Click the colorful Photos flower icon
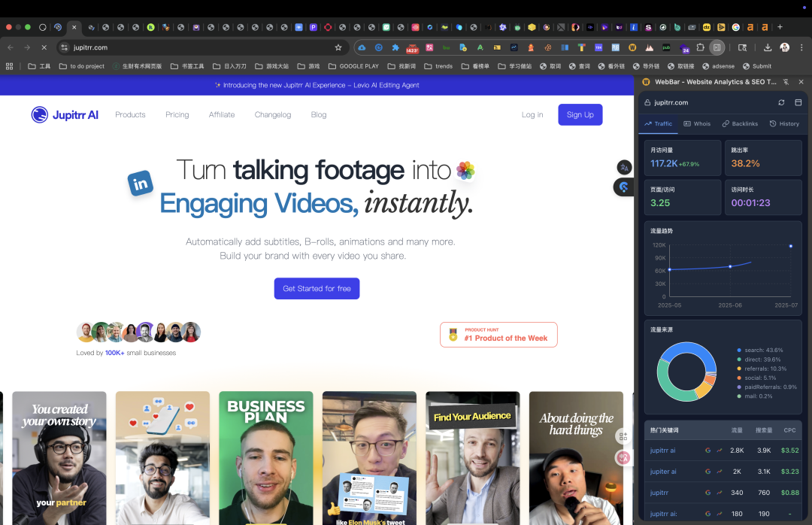The width and height of the screenshot is (812, 525). [465, 171]
